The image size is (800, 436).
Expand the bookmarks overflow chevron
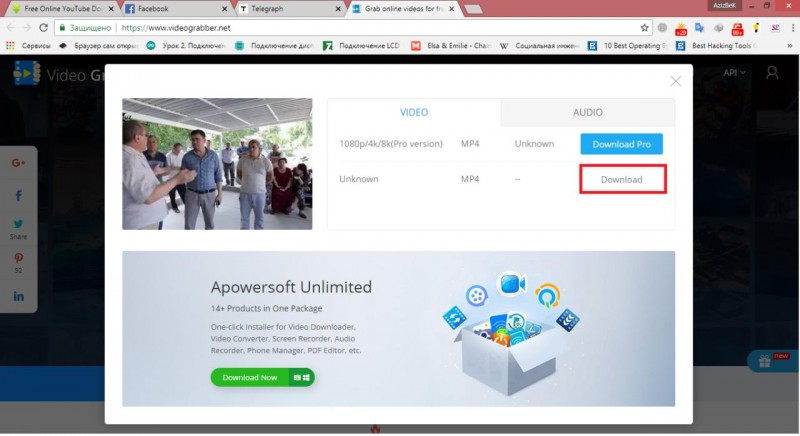coord(790,46)
